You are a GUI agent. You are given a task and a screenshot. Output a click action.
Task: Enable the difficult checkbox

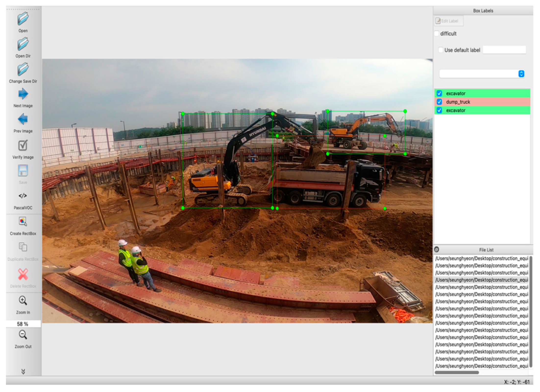[x=437, y=34]
